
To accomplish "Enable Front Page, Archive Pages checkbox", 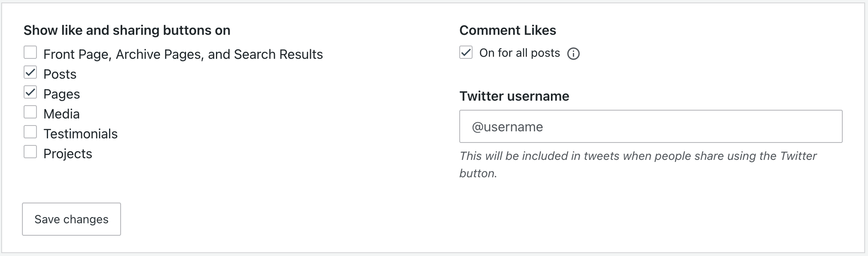I will [30, 53].
